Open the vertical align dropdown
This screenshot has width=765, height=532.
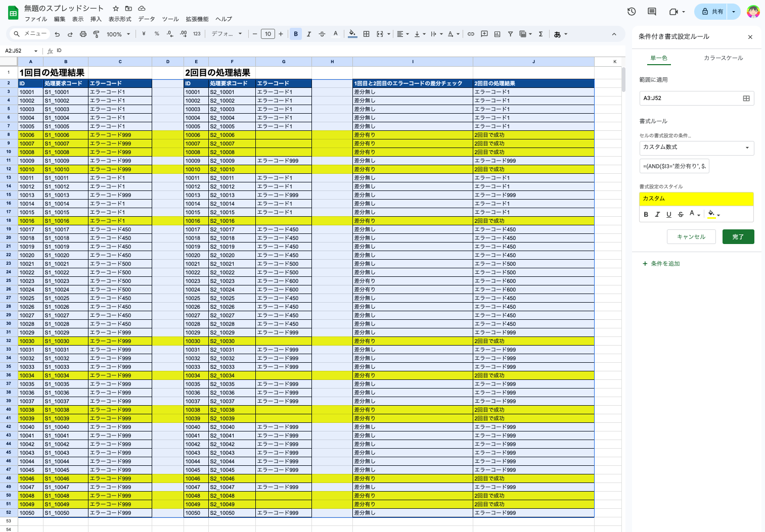(x=420, y=34)
